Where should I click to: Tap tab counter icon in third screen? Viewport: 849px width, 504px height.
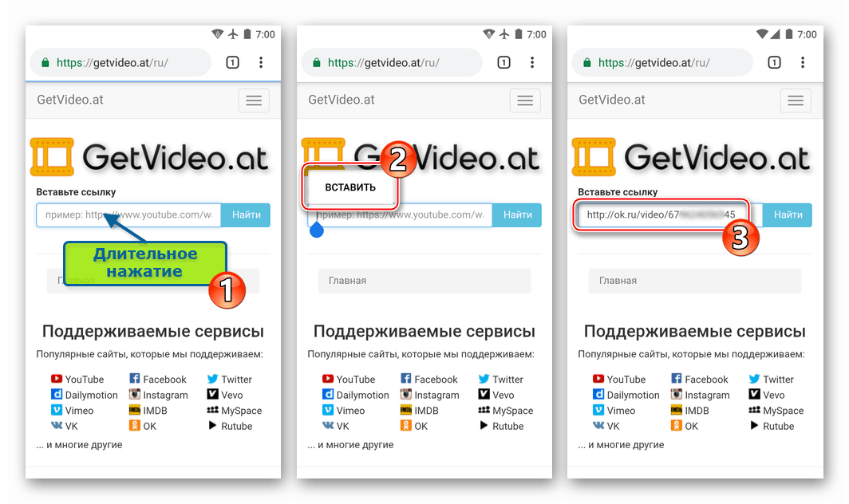(x=774, y=62)
